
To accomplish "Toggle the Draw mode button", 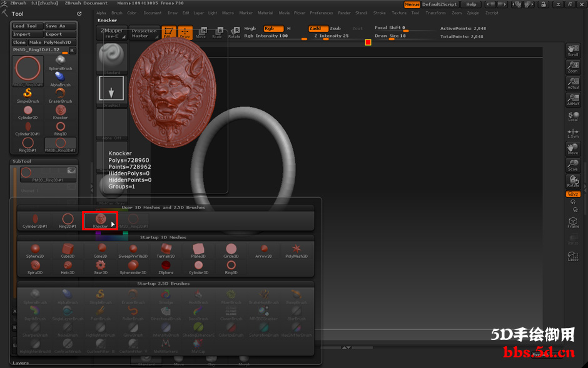I will tap(185, 33).
